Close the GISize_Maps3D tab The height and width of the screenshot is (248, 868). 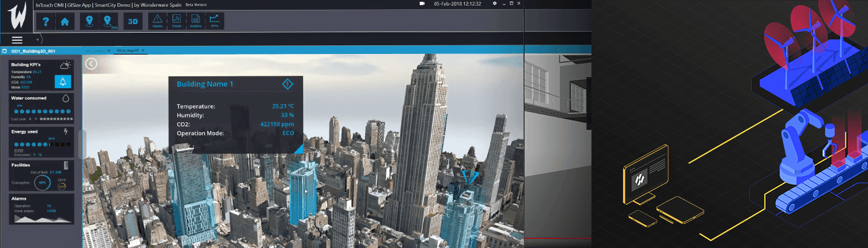click(142, 50)
